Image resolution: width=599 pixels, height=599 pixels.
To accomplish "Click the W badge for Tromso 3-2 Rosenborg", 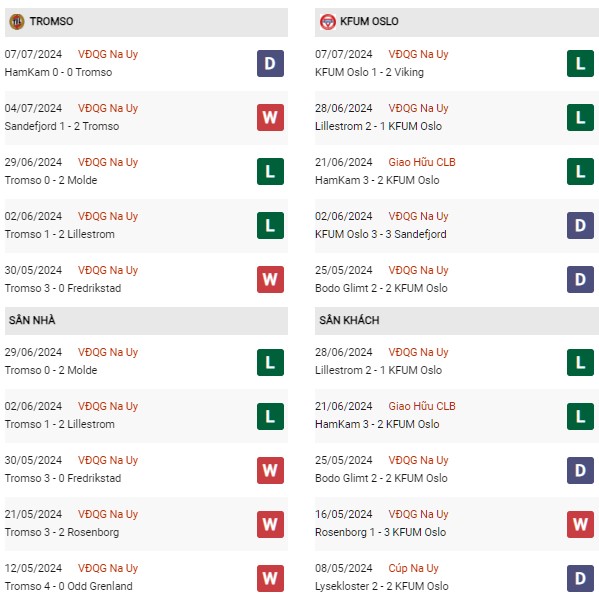I will click(270, 524).
